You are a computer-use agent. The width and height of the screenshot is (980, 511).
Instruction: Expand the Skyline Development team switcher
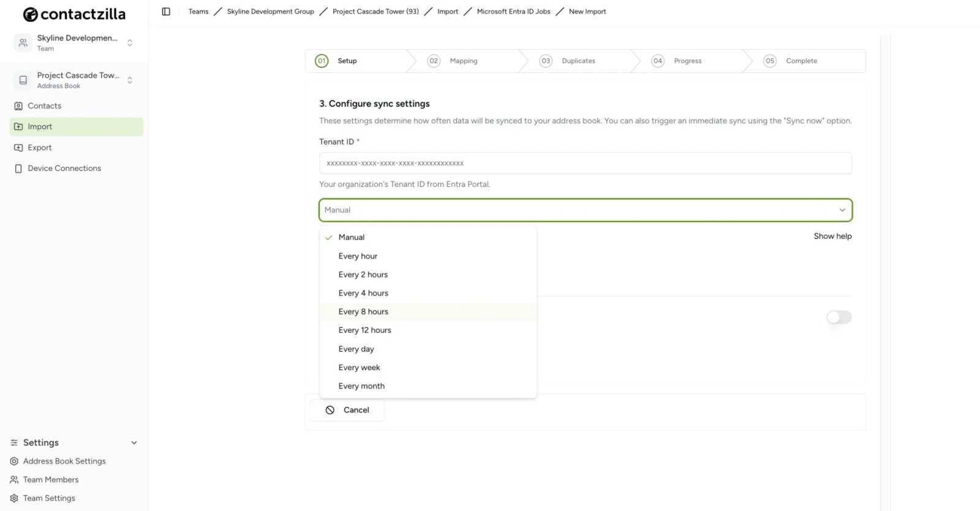pyautogui.click(x=129, y=43)
